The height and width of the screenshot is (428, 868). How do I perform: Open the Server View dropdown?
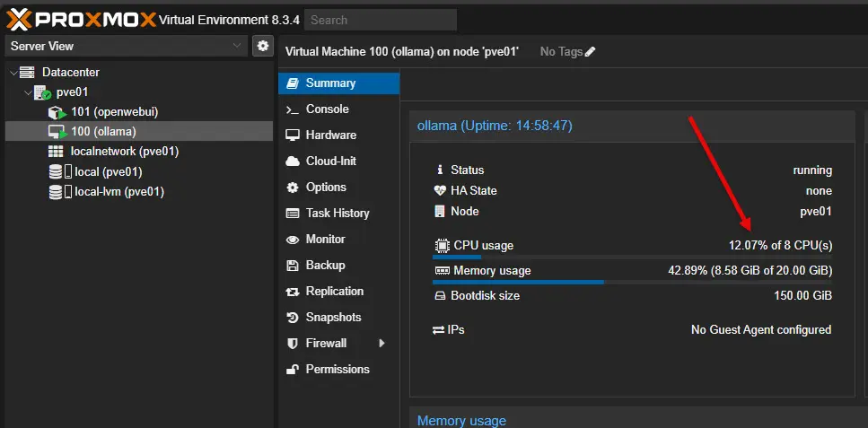[x=126, y=46]
